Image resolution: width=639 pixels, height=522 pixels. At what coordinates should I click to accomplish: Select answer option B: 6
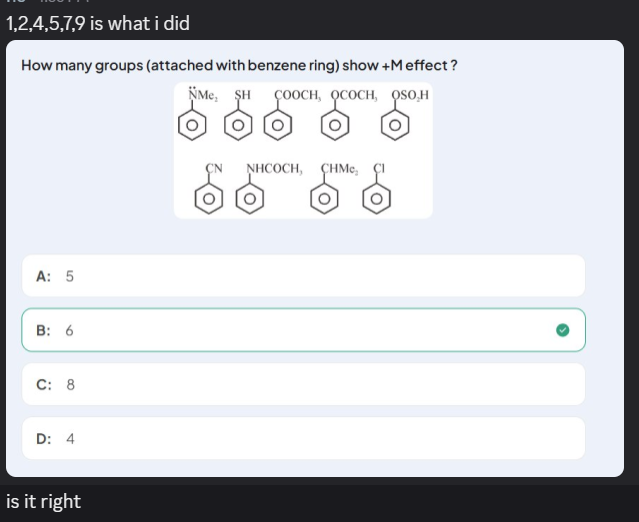click(303, 330)
